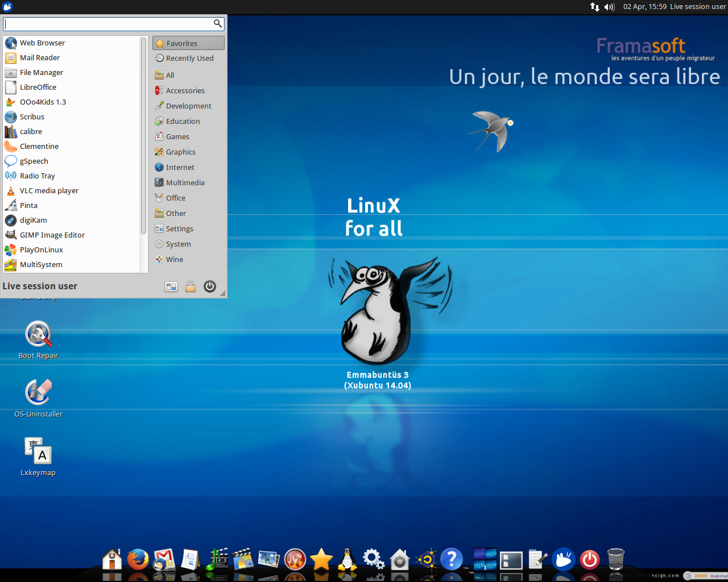Click the Tux penguin icon in the dock

click(x=347, y=559)
